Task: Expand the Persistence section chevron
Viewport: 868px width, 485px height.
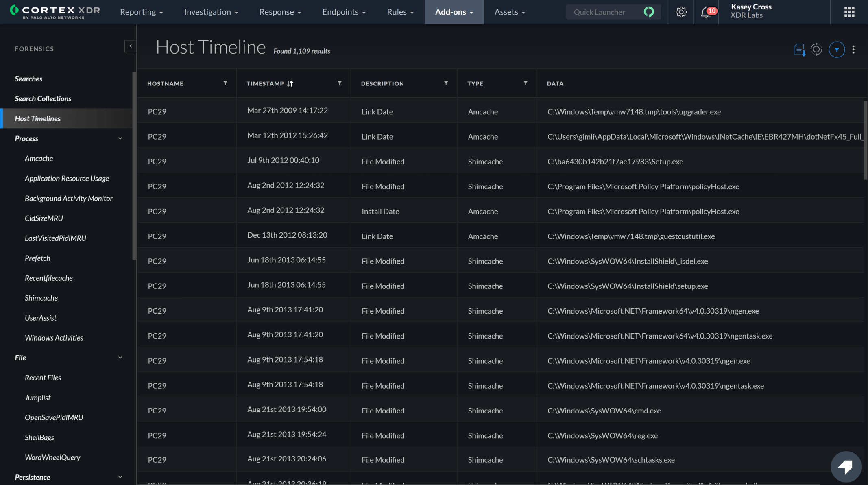Action: tap(120, 477)
